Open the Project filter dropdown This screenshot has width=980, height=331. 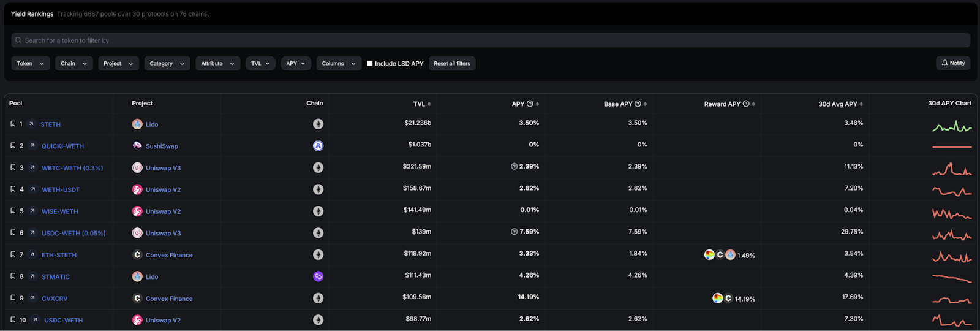coord(119,63)
